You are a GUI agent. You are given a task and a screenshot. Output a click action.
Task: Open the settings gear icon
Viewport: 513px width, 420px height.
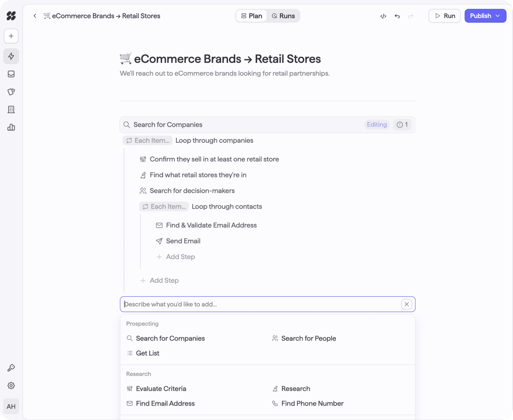[x=11, y=385]
